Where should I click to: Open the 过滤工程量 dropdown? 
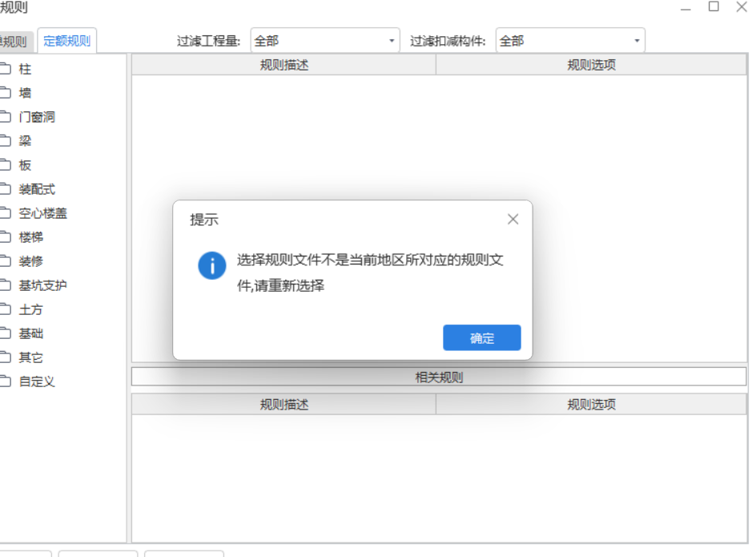(324, 40)
